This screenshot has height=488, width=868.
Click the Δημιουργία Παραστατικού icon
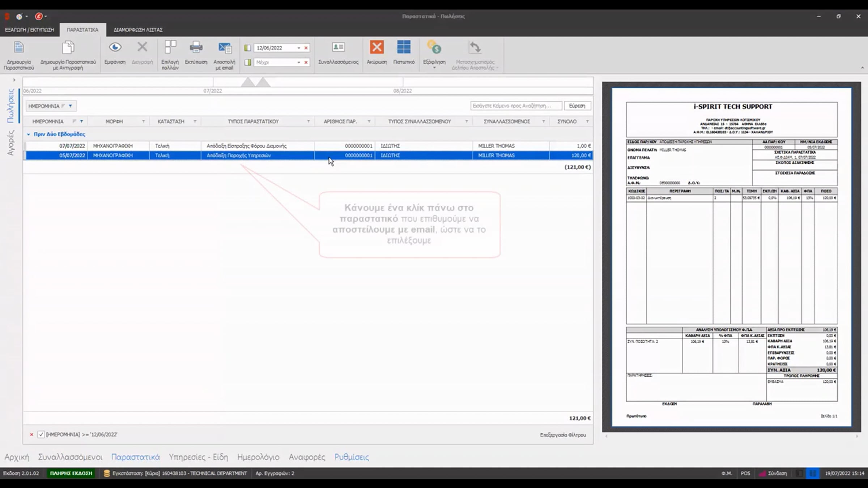(x=19, y=47)
